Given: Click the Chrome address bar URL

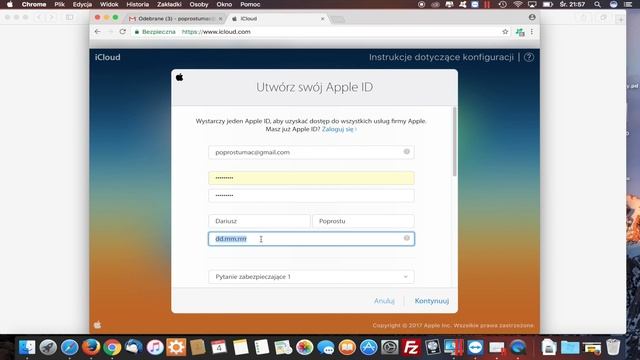Looking at the screenshot, I should [216, 31].
